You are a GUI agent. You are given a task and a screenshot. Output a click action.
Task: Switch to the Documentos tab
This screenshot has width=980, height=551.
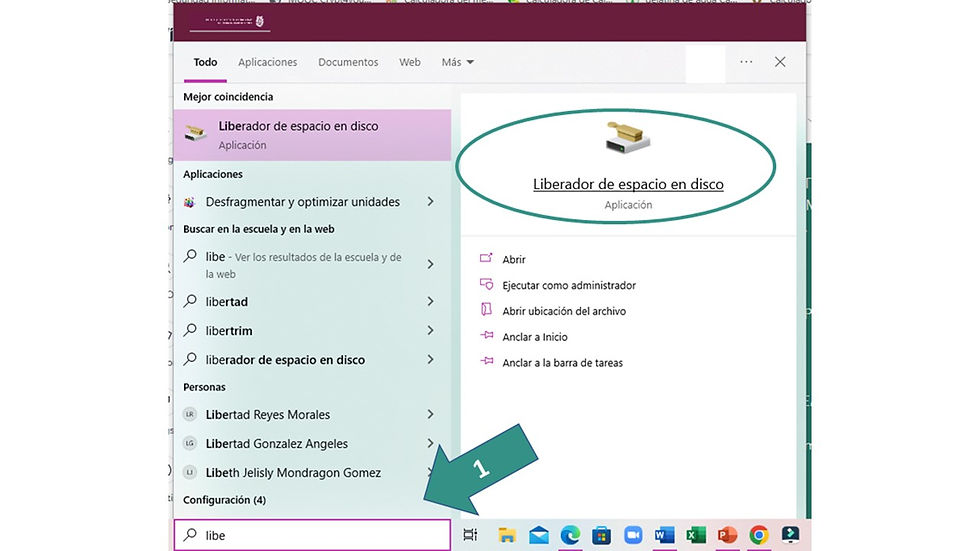coord(348,62)
